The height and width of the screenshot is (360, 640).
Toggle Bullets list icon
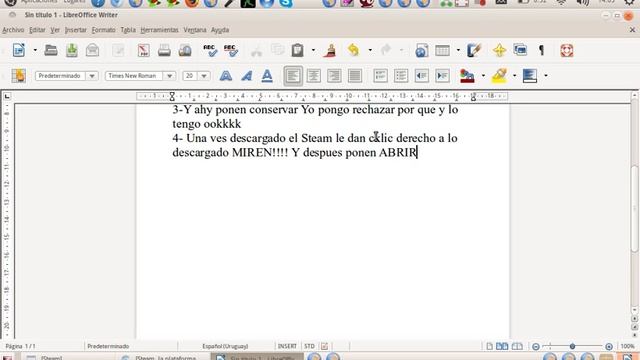point(401,76)
